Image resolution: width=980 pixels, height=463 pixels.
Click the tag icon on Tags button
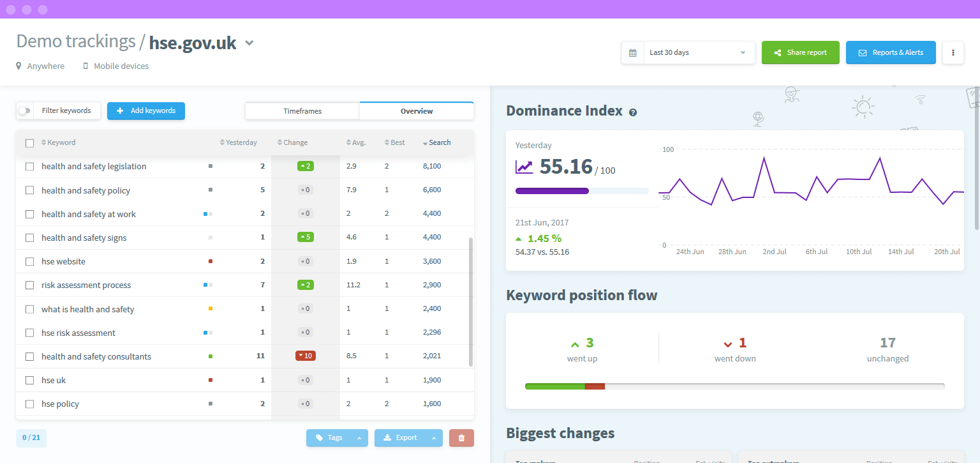coord(319,438)
